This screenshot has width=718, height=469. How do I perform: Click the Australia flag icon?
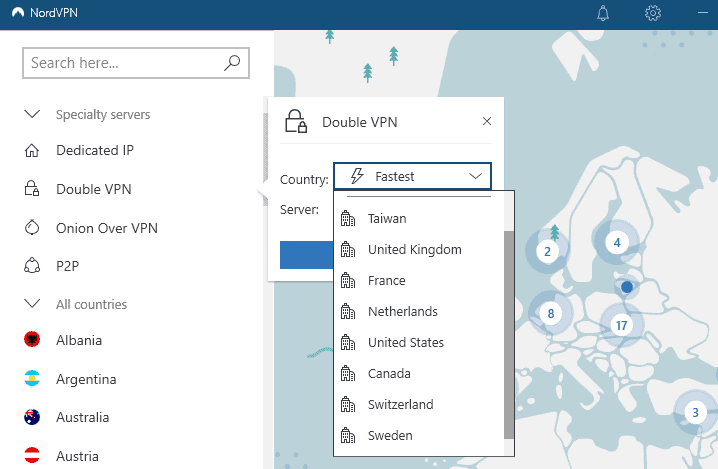[32, 417]
